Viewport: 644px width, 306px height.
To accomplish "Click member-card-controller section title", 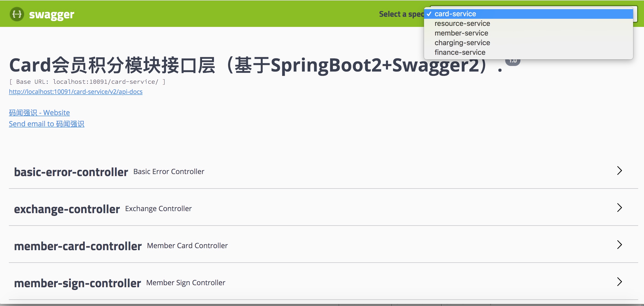I will click(78, 246).
